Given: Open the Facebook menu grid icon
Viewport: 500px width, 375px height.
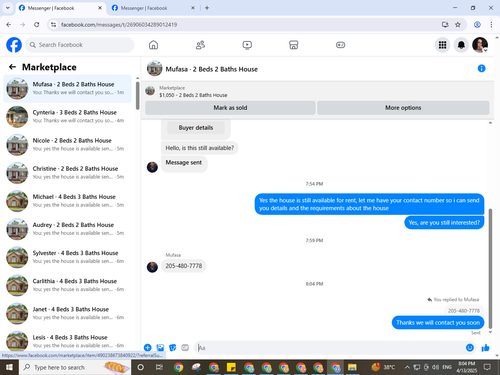Looking at the screenshot, I should [x=442, y=45].
